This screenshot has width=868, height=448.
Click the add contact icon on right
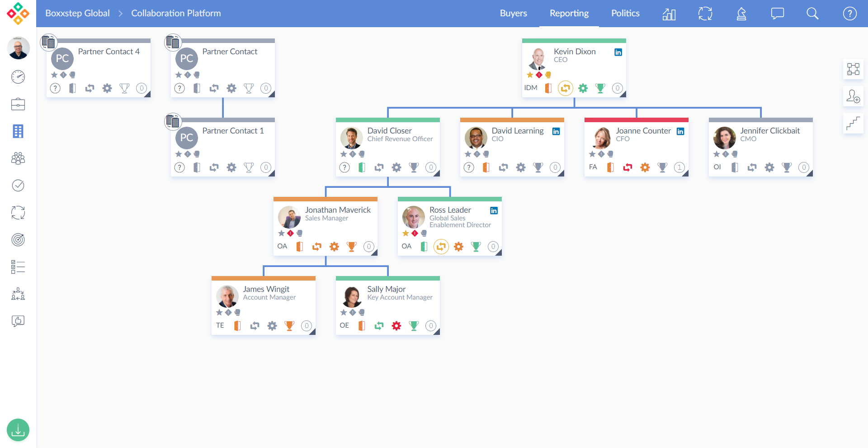(853, 96)
